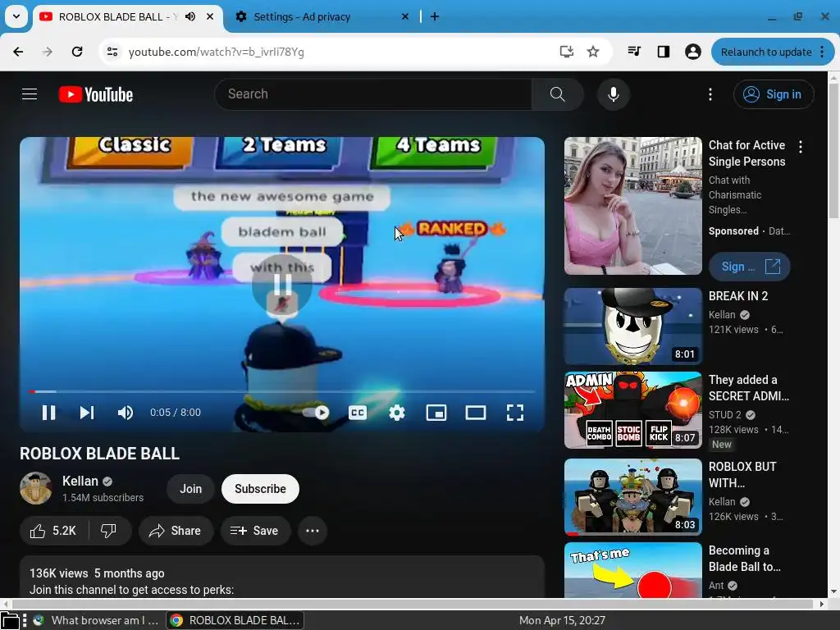Click Join to become a channel member
840x630 pixels.
pos(190,489)
